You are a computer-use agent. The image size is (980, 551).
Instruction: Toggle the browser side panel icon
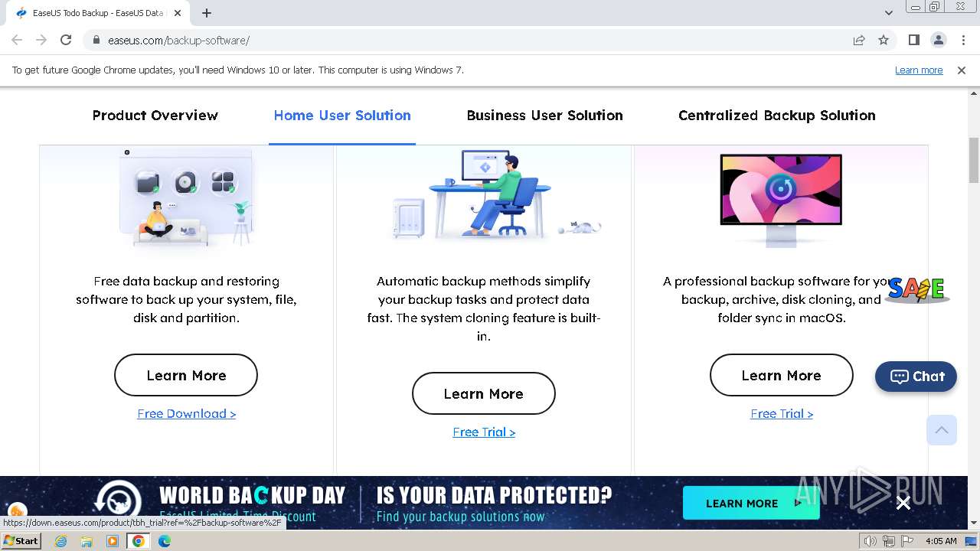913,40
